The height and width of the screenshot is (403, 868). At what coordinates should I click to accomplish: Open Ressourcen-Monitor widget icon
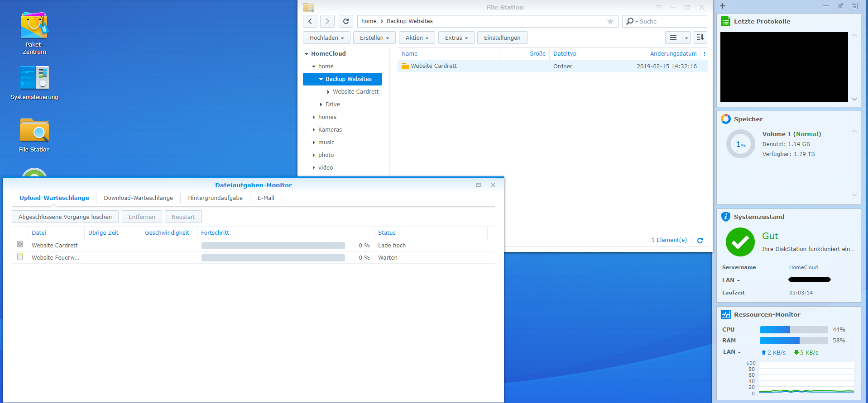click(x=726, y=314)
